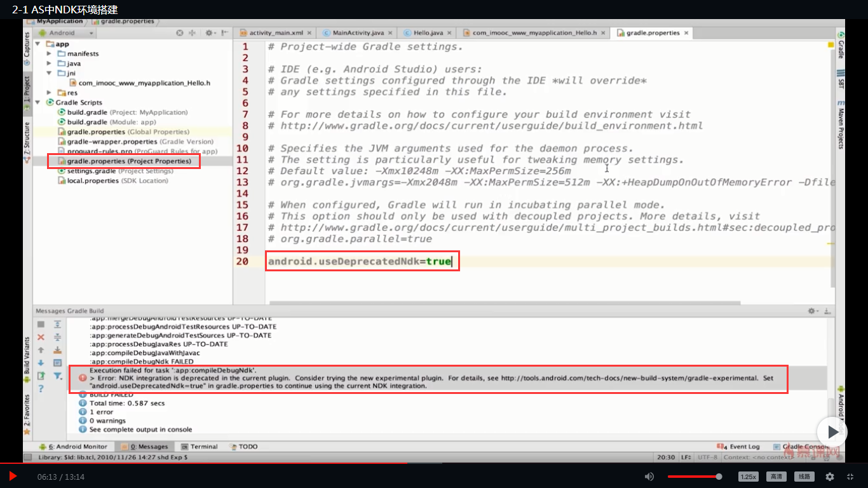Expand the manifests folder
Viewport: 868px width, 488px height.
click(49, 54)
